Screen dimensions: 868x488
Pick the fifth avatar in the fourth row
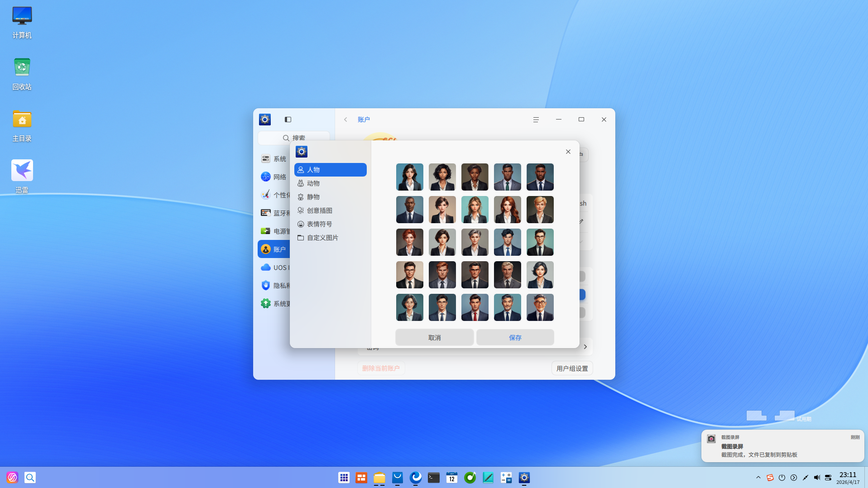pyautogui.click(x=540, y=275)
